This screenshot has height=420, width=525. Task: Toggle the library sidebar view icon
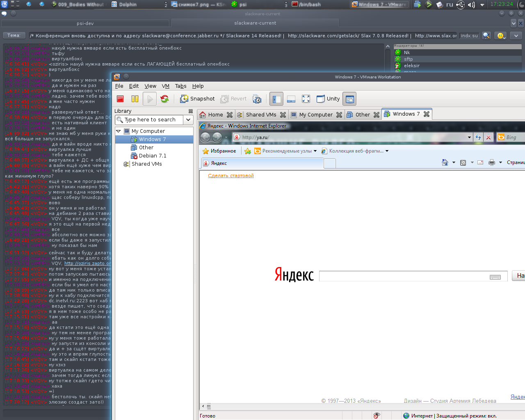(276, 99)
